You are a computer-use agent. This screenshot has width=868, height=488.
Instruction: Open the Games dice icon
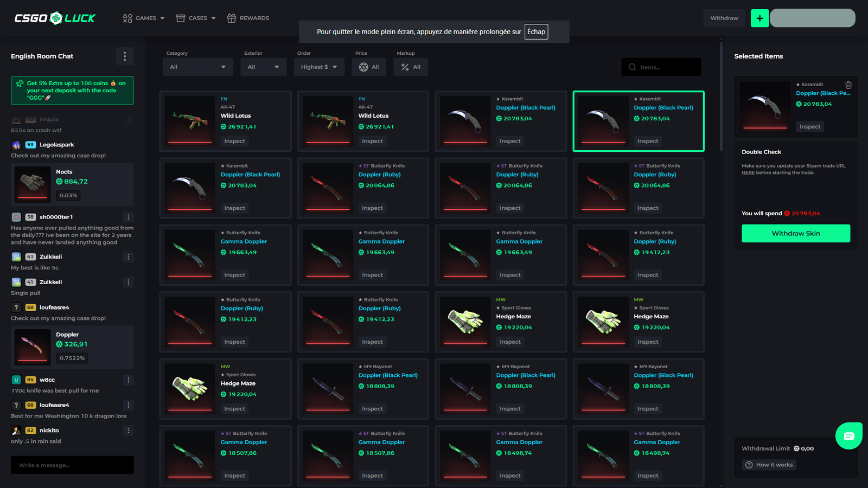click(x=127, y=18)
